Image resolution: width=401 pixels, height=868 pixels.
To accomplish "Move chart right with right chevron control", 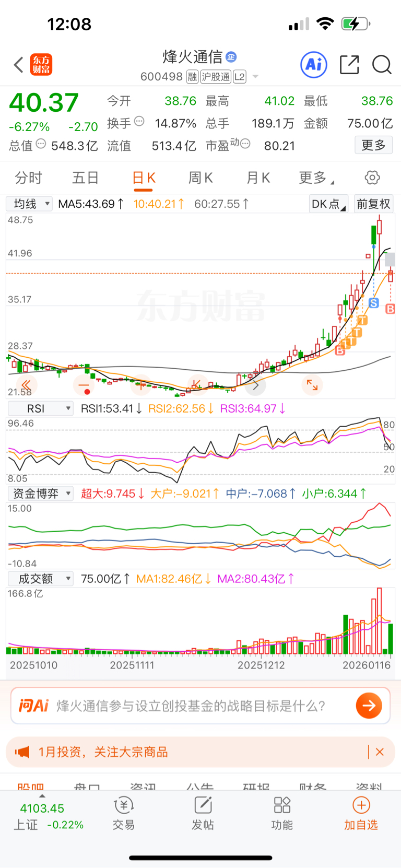I will (x=256, y=385).
